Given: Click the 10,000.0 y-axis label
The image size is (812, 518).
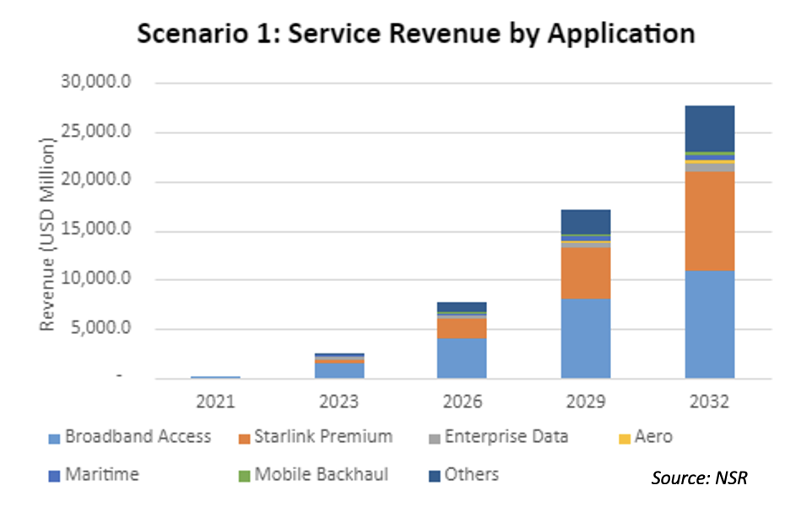Looking at the screenshot, I should point(96,278).
